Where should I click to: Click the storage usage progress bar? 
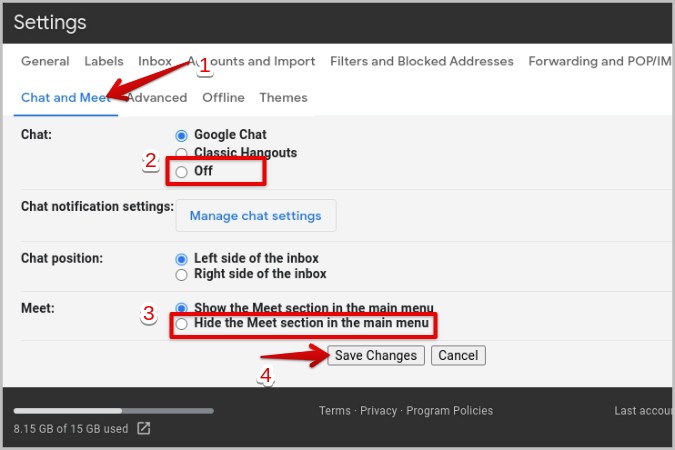pos(114,411)
